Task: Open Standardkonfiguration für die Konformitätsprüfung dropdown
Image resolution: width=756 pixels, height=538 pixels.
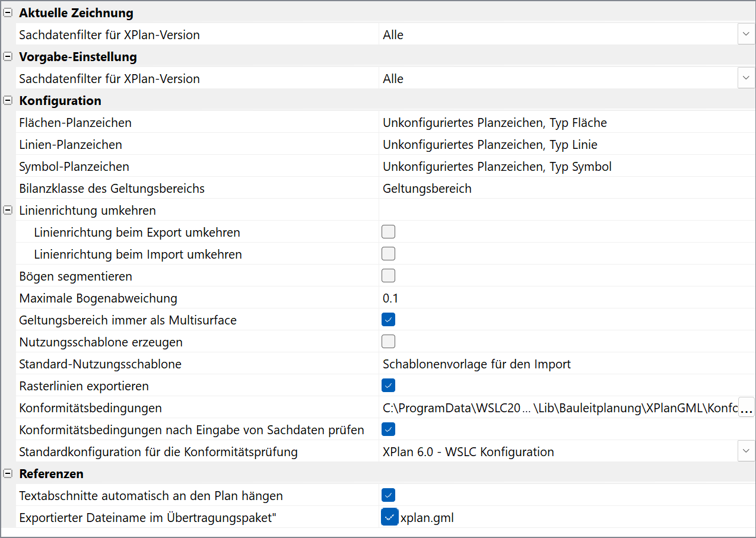Action: click(746, 452)
